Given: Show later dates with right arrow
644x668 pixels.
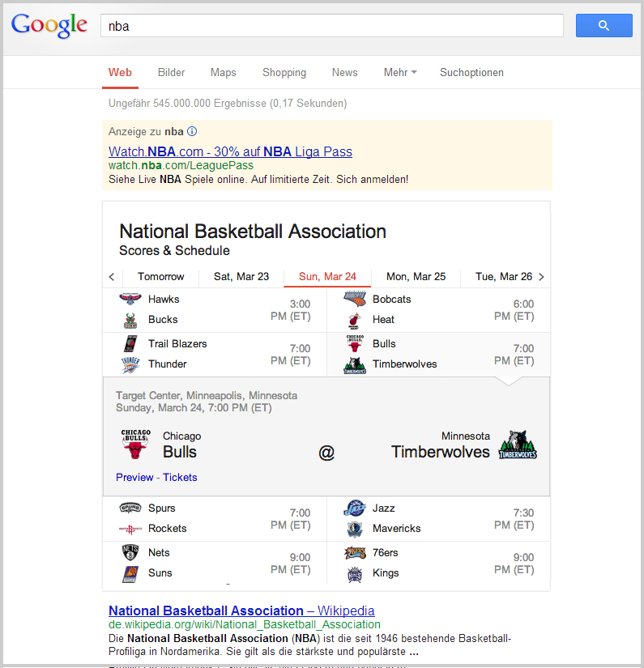Looking at the screenshot, I should point(541,277).
